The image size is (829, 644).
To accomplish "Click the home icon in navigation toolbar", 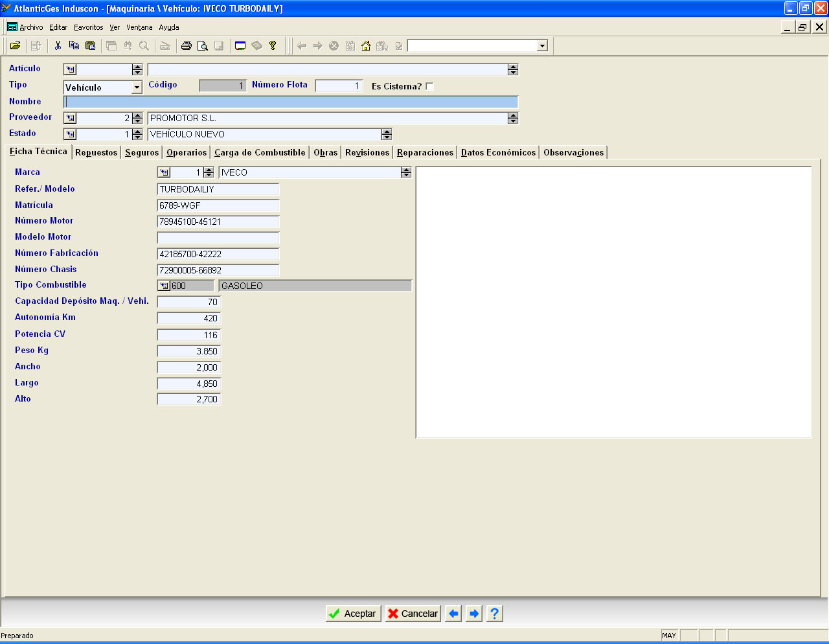I will coord(366,45).
